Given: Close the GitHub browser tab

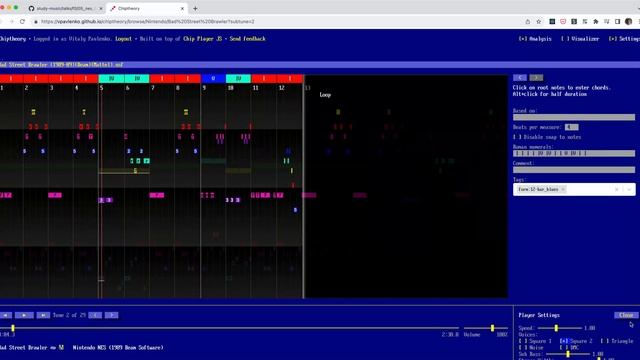Looking at the screenshot, I should [x=101, y=8].
